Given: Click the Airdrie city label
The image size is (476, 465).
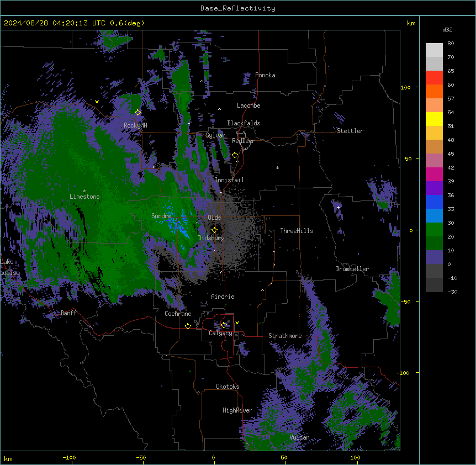Looking at the screenshot, I should click(x=223, y=297).
